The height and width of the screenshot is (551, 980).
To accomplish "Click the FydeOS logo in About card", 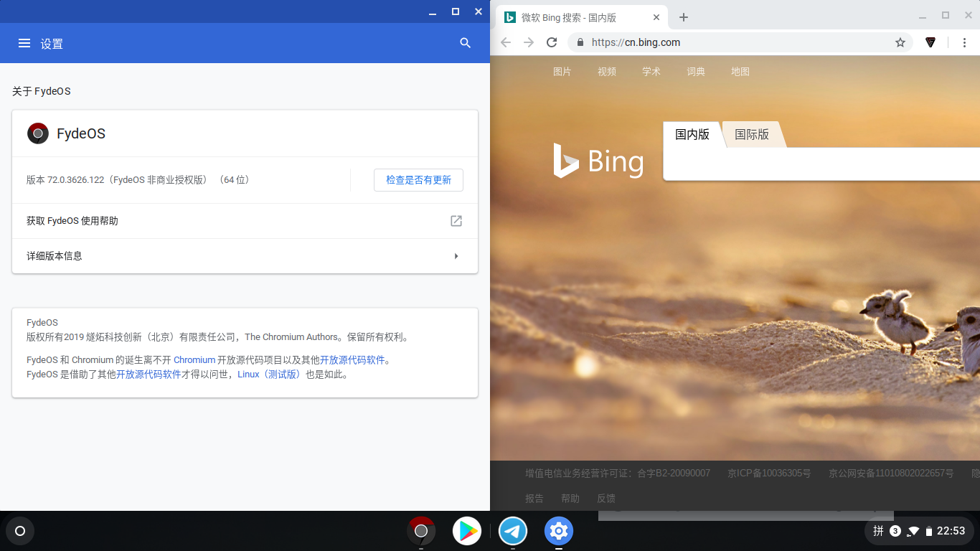I will tap(38, 133).
